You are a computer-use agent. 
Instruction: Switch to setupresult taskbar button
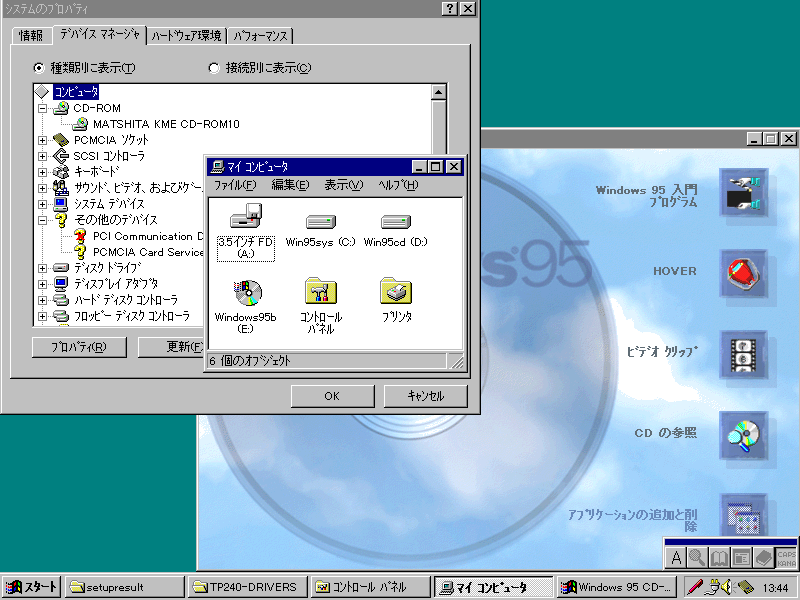124,587
